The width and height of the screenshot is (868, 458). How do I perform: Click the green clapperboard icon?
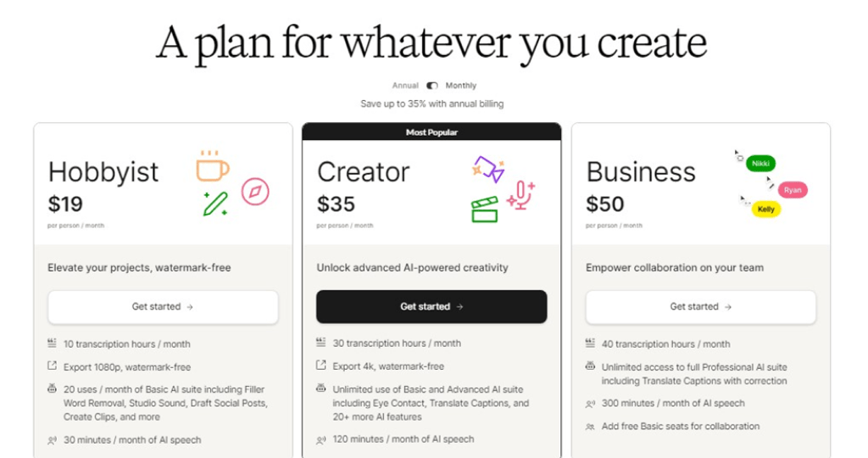tap(484, 209)
